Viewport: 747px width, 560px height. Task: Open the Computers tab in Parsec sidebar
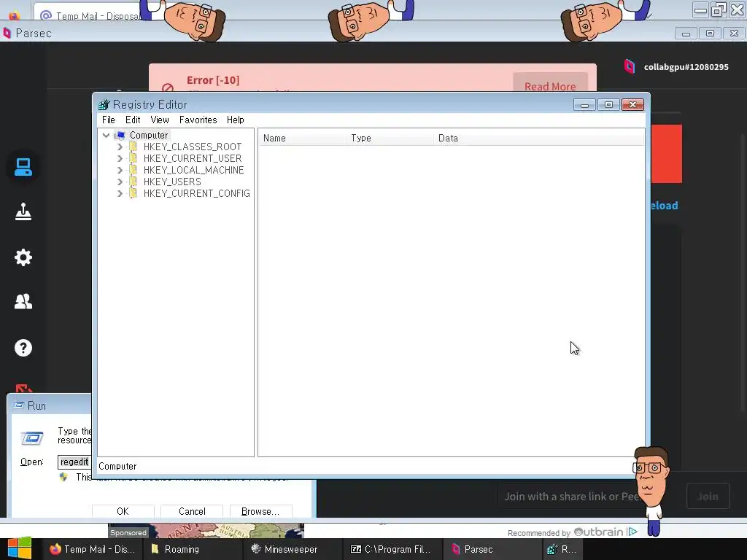click(23, 167)
